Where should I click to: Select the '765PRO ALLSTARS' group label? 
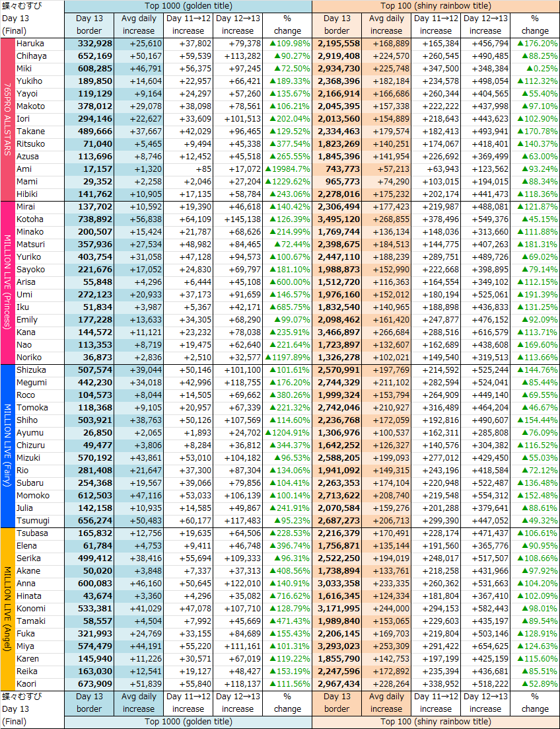[7, 119]
